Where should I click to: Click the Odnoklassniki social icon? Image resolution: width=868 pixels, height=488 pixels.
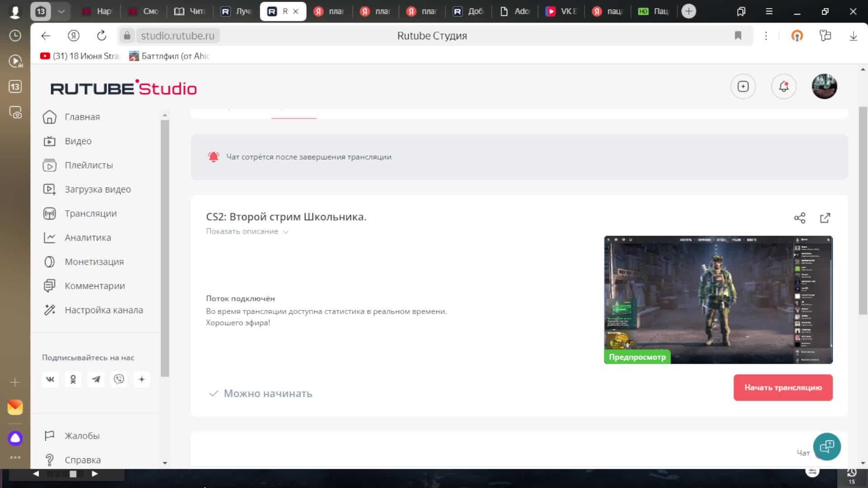point(73,379)
